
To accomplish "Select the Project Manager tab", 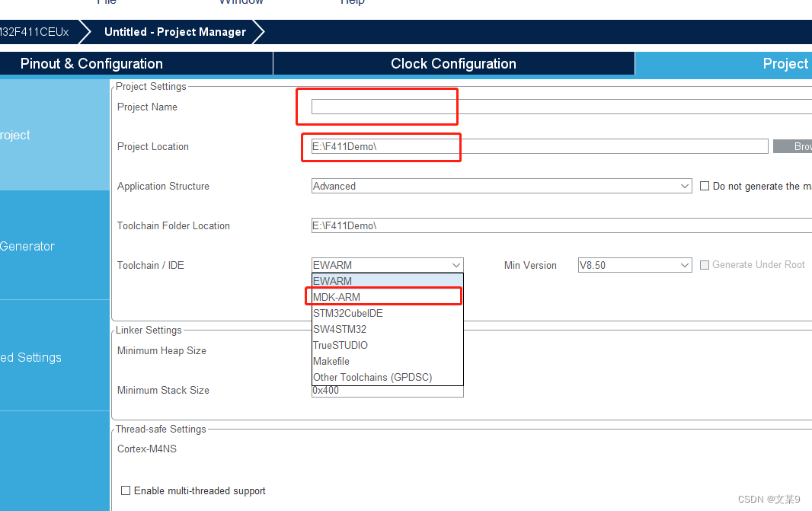I will click(x=724, y=64).
